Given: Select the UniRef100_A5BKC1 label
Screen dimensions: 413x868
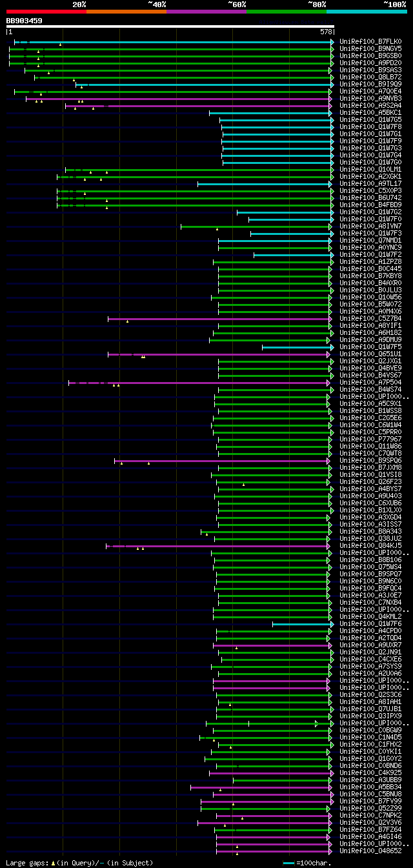Looking at the screenshot, I should coord(370,113).
